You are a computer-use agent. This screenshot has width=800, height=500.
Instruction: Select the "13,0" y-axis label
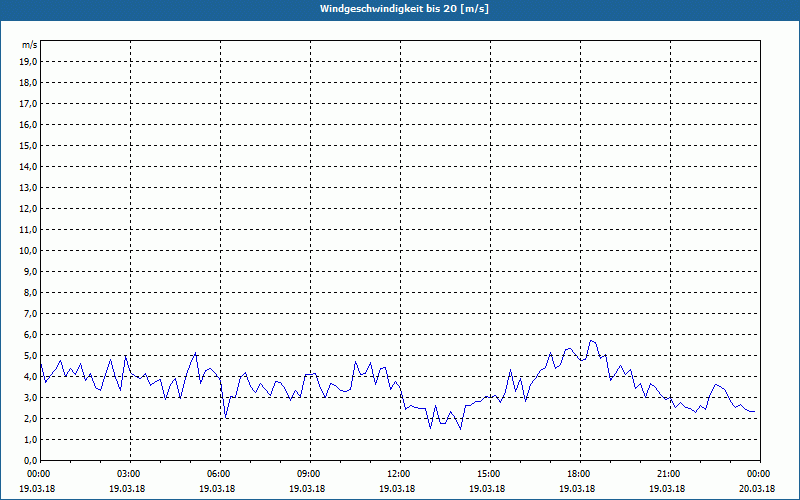tap(29, 187)
